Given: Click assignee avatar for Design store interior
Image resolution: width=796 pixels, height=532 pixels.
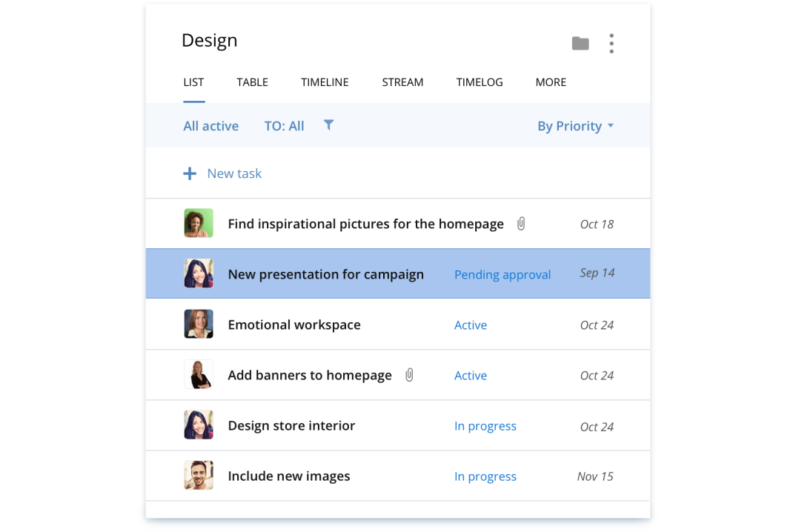Looking at the screenshot, I should point(199,425).
